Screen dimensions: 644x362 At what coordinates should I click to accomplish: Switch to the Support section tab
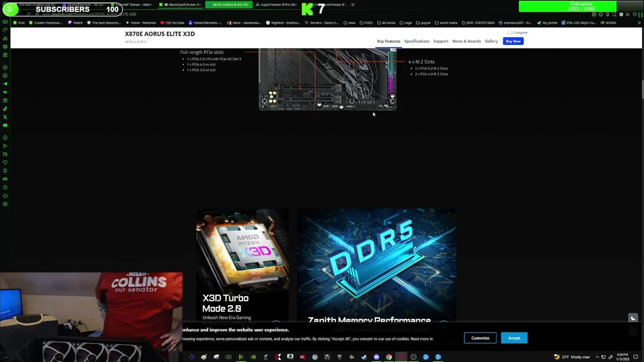(x=441, y=41)
